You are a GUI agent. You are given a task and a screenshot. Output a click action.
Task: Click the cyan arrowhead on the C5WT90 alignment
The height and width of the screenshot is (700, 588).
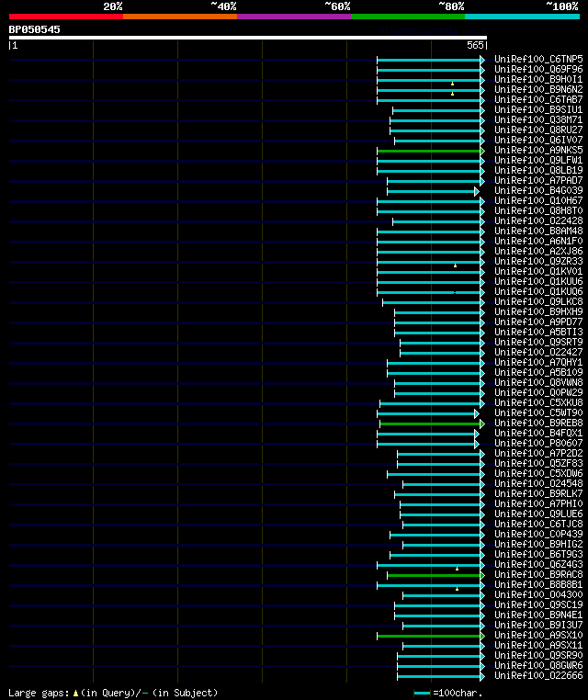click(477, 413)
